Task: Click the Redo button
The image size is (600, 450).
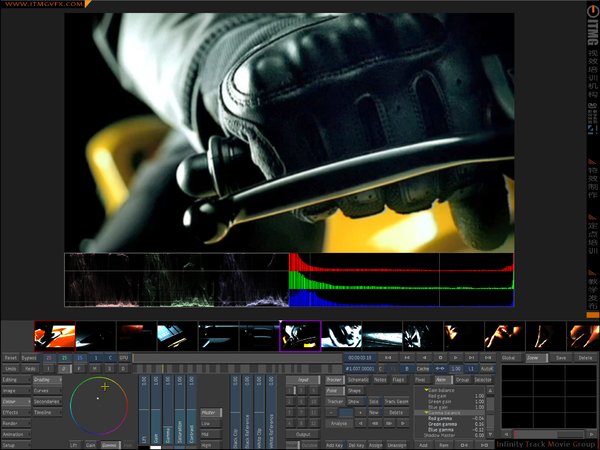Action: coord(31,368)
